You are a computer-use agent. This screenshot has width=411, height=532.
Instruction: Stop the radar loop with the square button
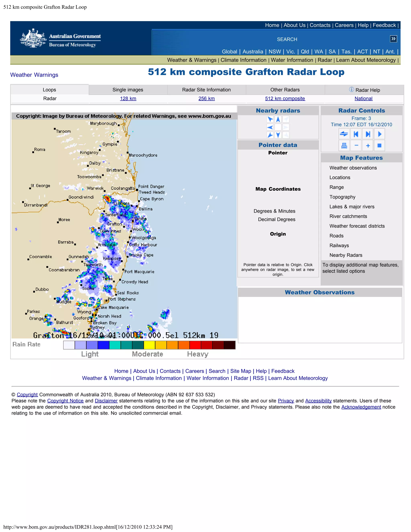(379, 145)
